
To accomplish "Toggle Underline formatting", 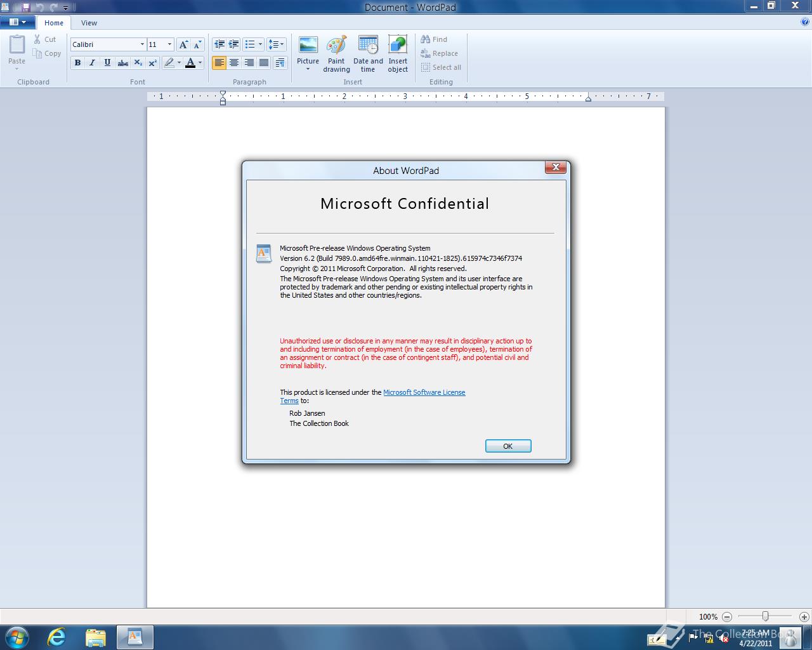I will pyautogui.click(x=107, y=62).
